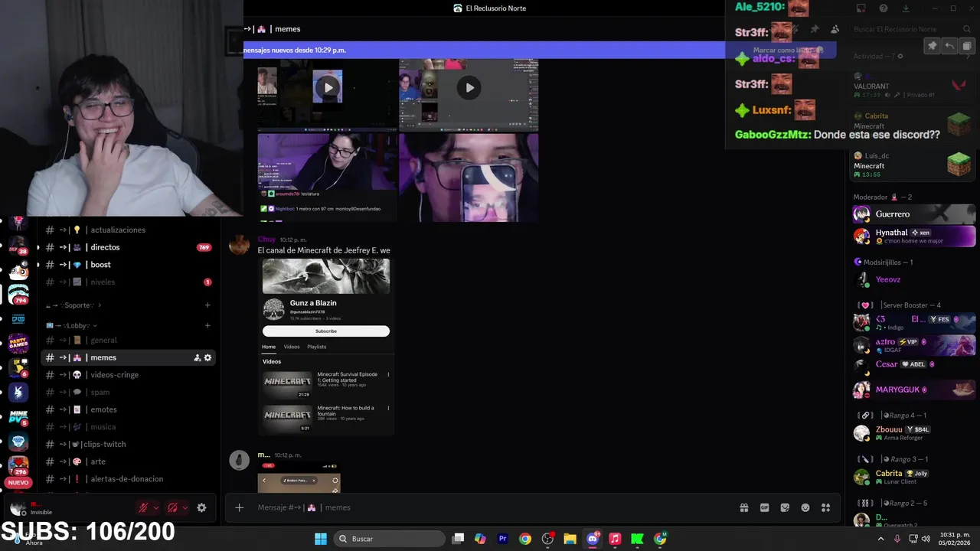Open member Hynathal profile

pos(913,236)
